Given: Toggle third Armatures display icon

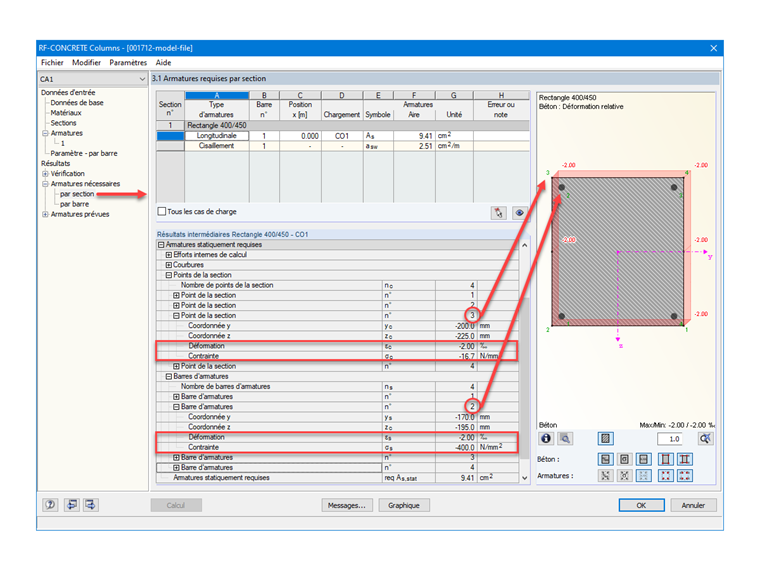Looking at the screenshot, I should [643, 475].
